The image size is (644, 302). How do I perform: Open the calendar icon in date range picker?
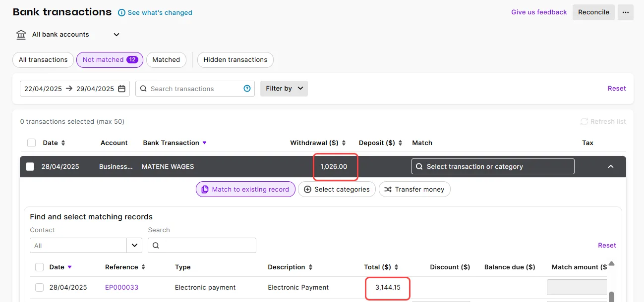[x=121, y=89]
